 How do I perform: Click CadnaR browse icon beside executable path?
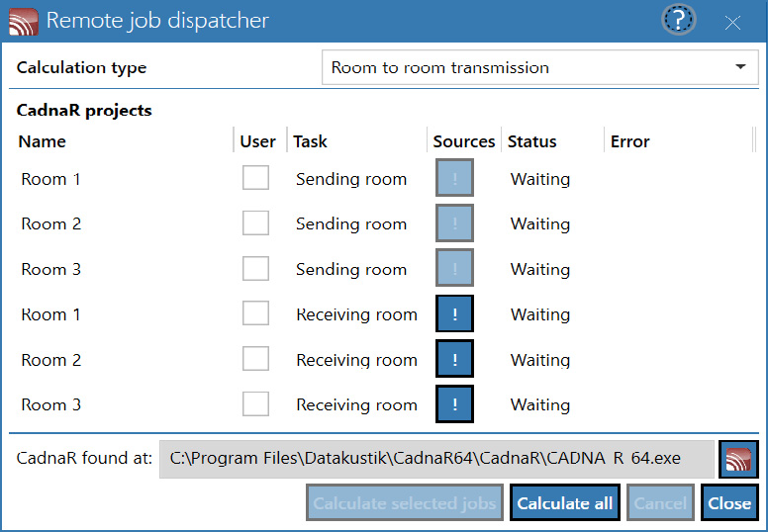738,459
